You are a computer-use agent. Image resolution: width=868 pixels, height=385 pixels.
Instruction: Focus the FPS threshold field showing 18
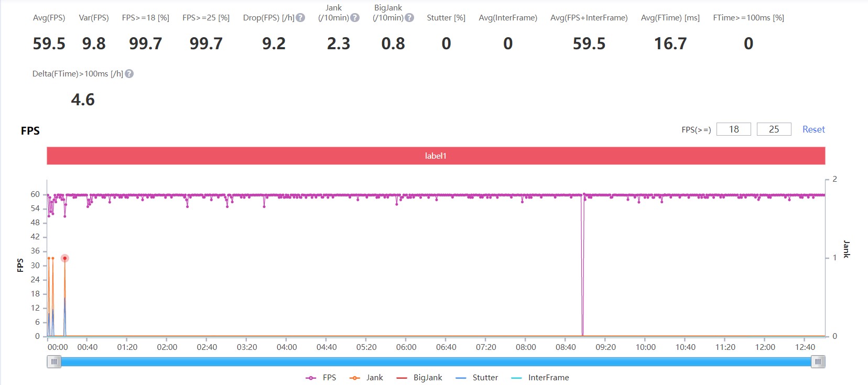734,129
